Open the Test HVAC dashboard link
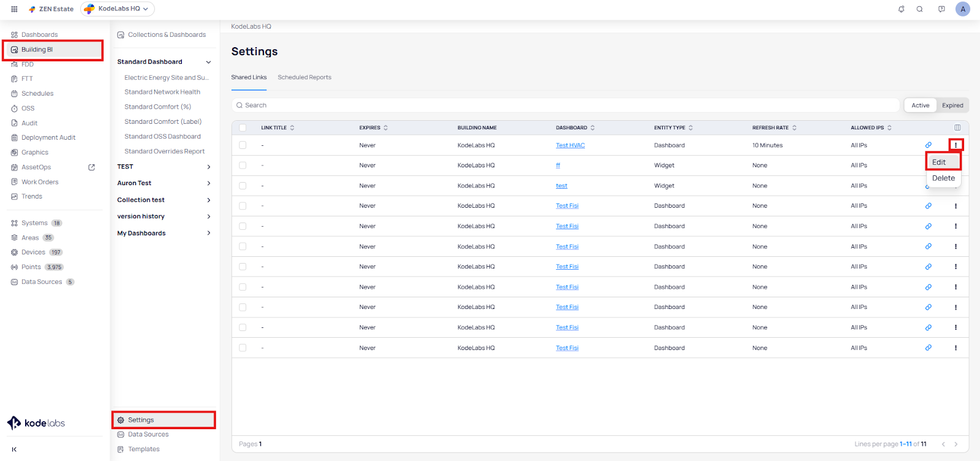 coord(570,145)
